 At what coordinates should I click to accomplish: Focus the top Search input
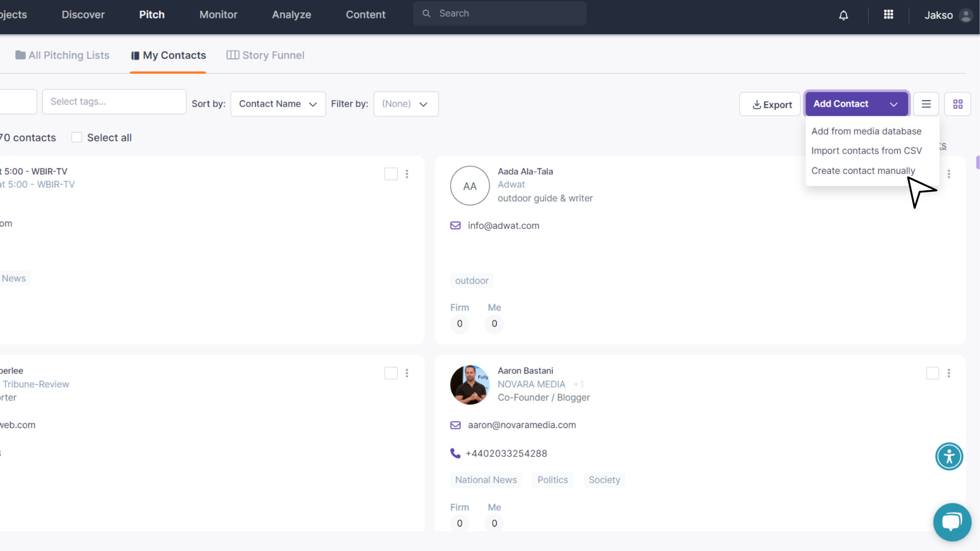point(500,14)
